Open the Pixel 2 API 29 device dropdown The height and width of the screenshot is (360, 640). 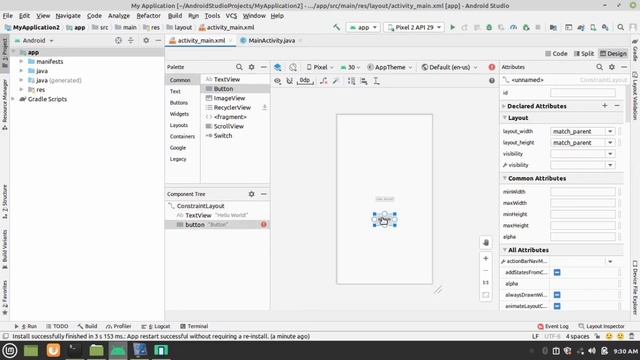[x=414, y=27]
